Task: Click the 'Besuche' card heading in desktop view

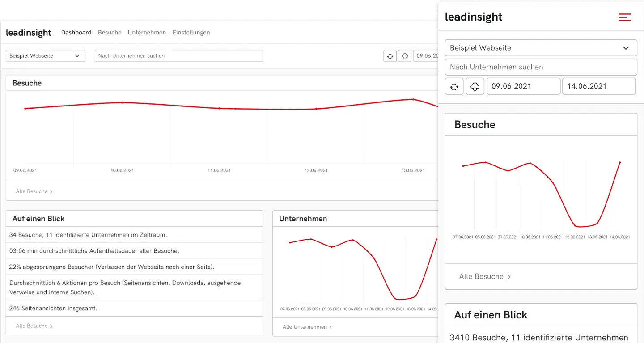Action: coord(27,83)
